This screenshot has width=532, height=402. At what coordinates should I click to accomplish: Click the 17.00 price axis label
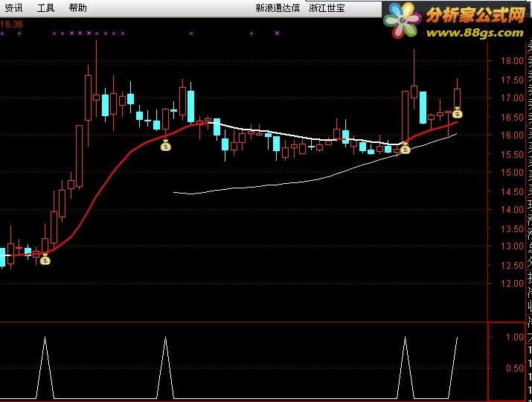(x=513, y=98)
